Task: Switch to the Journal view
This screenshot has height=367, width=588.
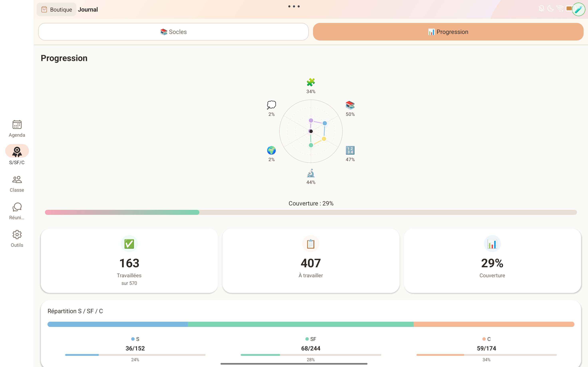Action: coord(88,9)
